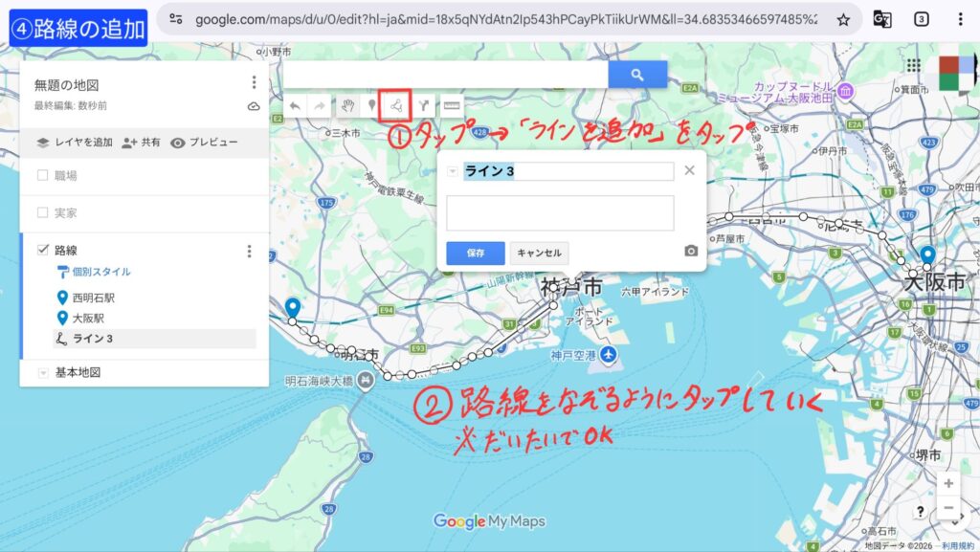
Task: Open the 路線 layer three-dot options
Action: pos(250,252)
